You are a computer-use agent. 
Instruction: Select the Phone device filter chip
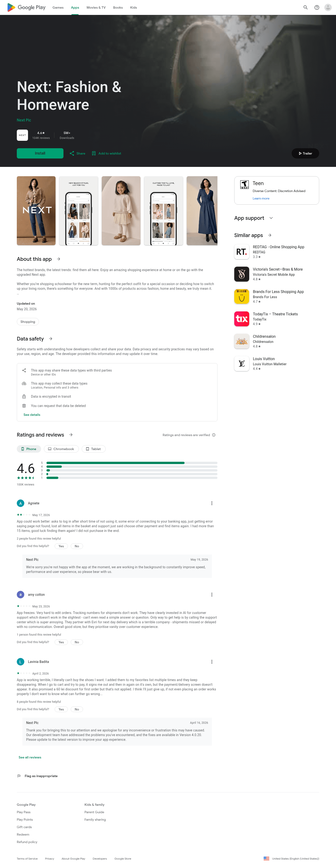tap(29, 449)
